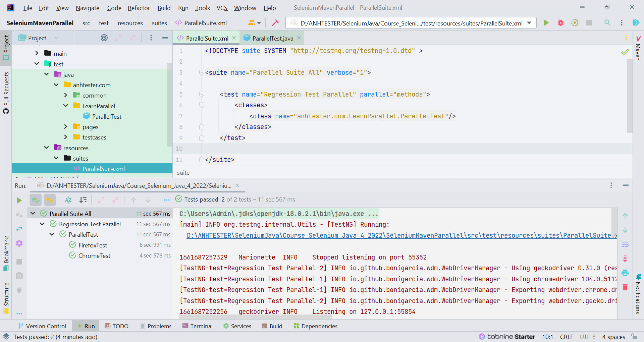Start debugging with the bug icon
The image size is (644, 342).
[x=560, y=23]
